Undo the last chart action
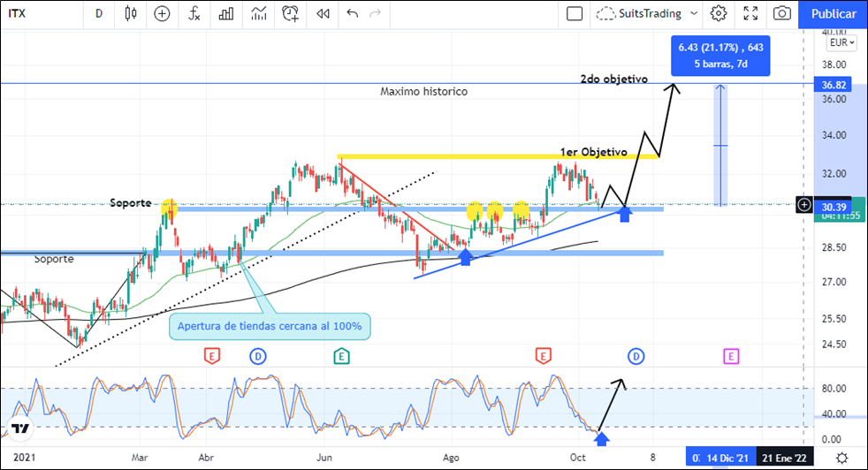Screen dimensions: 868x470 click(x=354, y=13)
